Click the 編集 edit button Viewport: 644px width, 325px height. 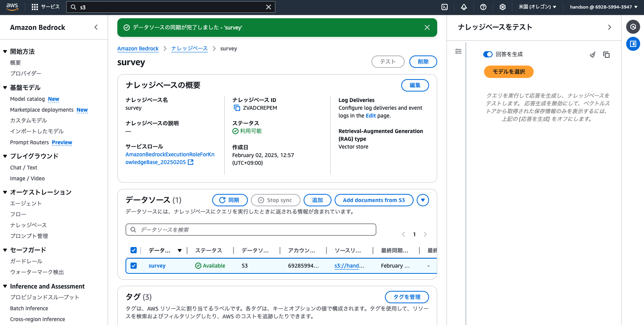(x=415, y=85)
